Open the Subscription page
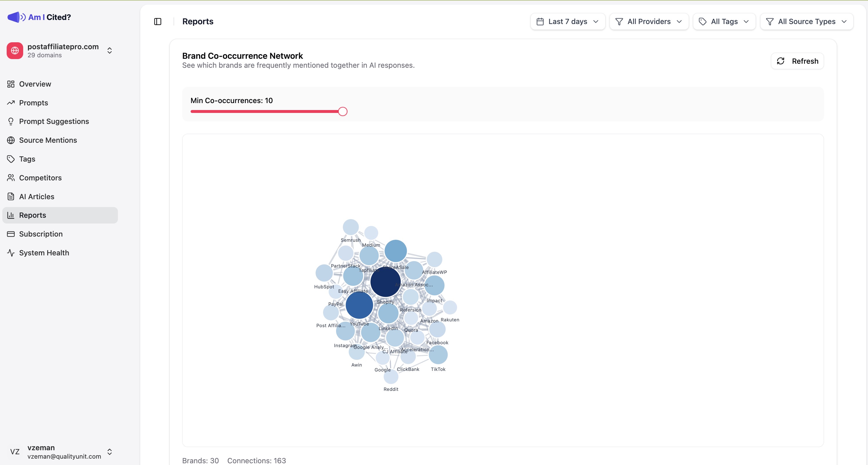868x465 pixels. pyautogui.click(x=40, y=234)
